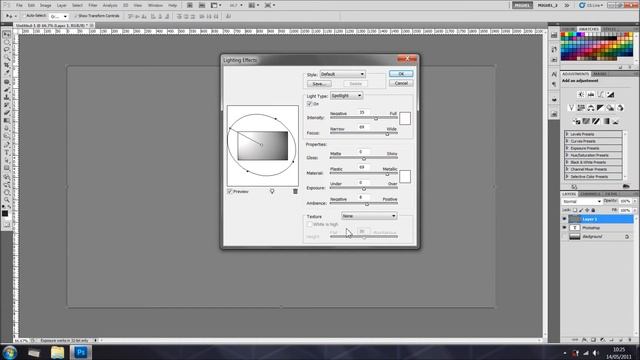640x360 pixels.
Task: Click the Intensity slider handle
Action: tap(376, 118)
